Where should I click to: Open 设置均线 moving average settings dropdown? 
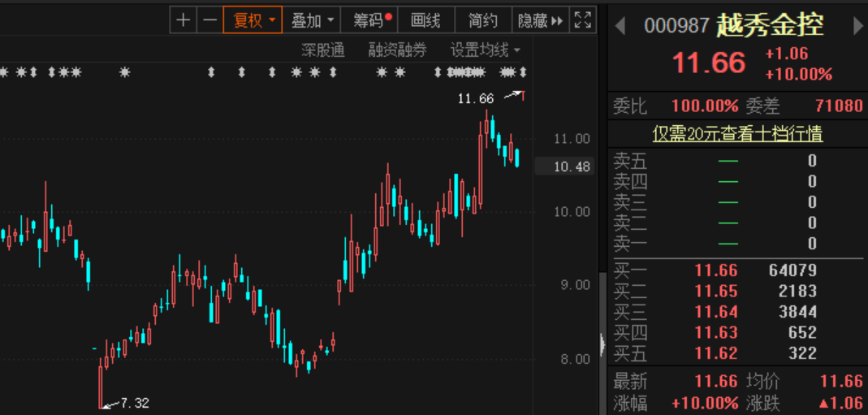click(x=485, y=50)
